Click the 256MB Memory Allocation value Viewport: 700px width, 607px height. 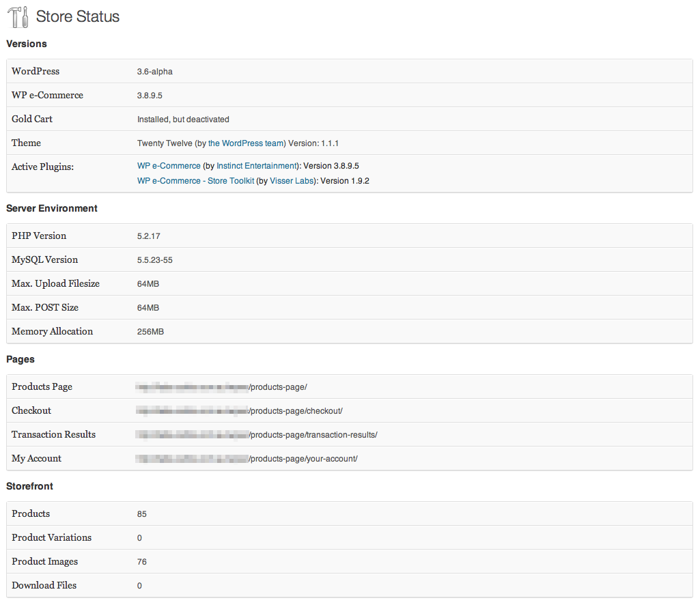pyautogui.click(x=150, y=332)
